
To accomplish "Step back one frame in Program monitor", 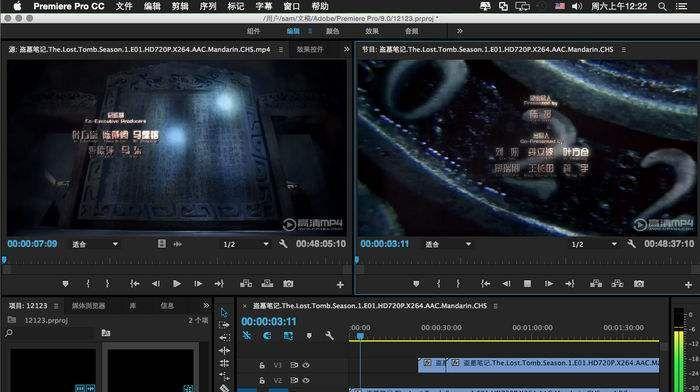I will (506, 284).
